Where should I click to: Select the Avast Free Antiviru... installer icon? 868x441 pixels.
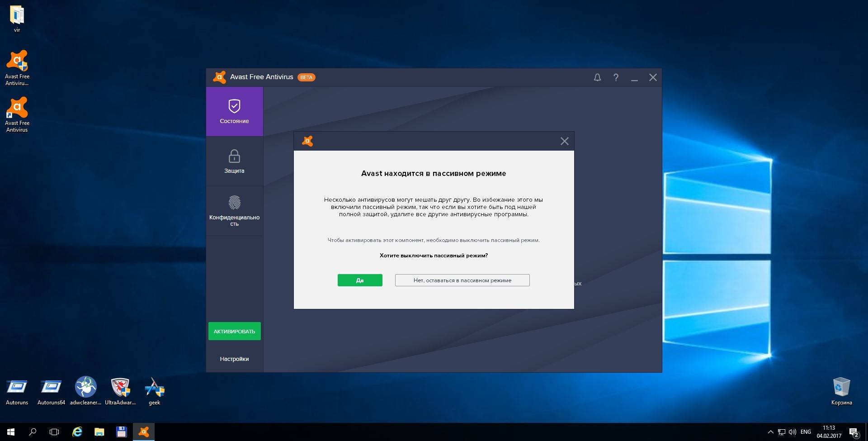point(17,68)
